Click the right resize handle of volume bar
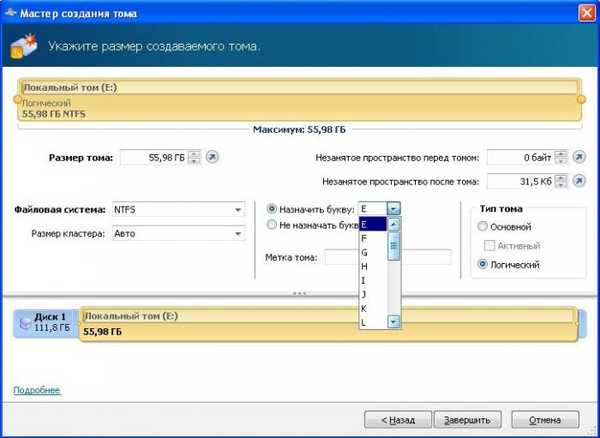Screen dimensions: 600x438 tap(581, 99)
